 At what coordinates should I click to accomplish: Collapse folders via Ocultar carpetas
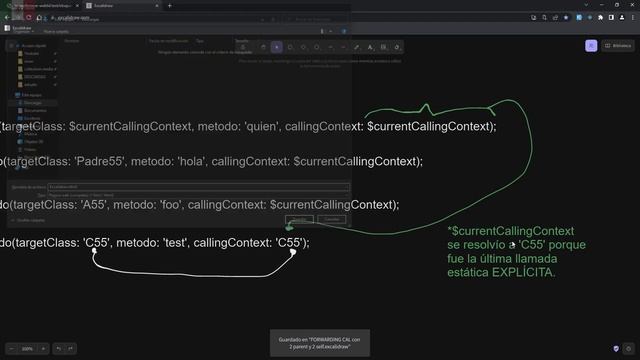click(28, 220)
